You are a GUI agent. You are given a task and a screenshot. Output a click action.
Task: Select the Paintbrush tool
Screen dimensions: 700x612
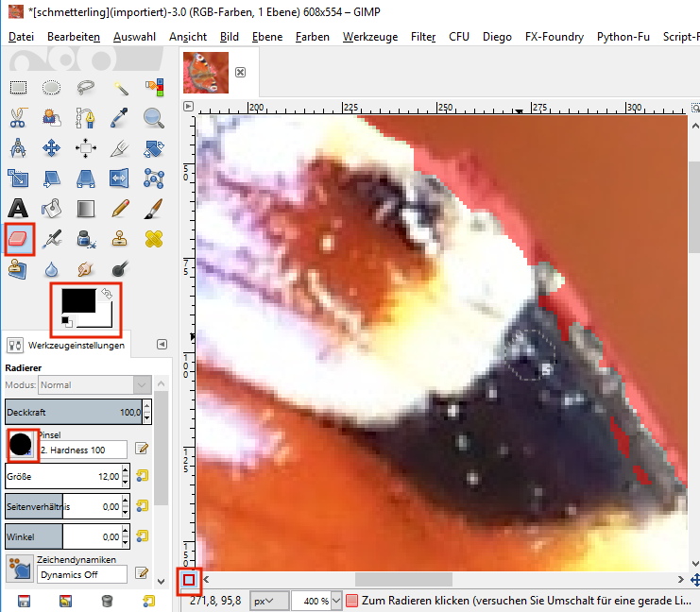tap(154, 209)
